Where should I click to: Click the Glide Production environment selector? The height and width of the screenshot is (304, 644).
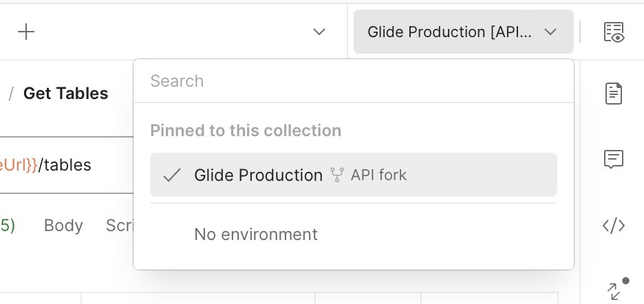pos(450,32)
